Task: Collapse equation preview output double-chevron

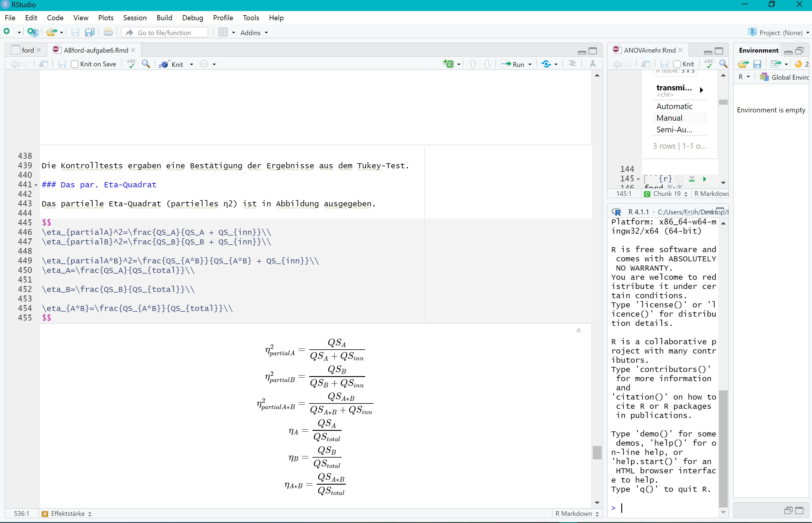Action: pyautogui.click(x=579, y=330)
